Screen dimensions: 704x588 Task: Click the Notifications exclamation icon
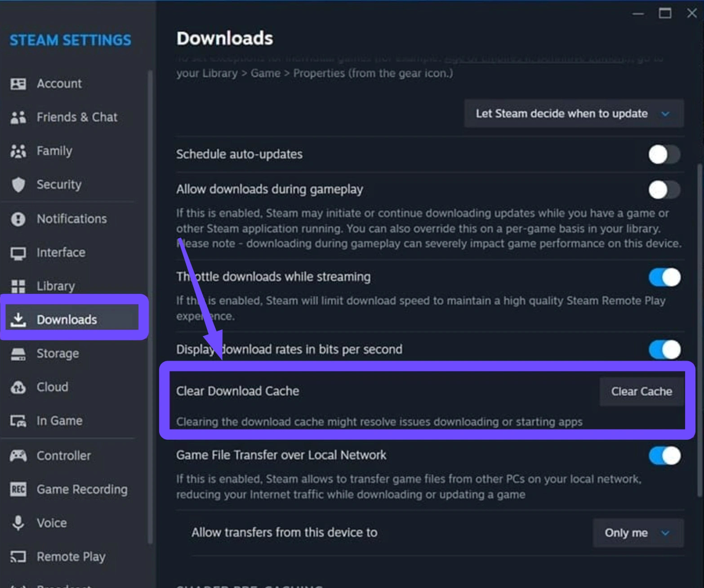tap(18, 219)
